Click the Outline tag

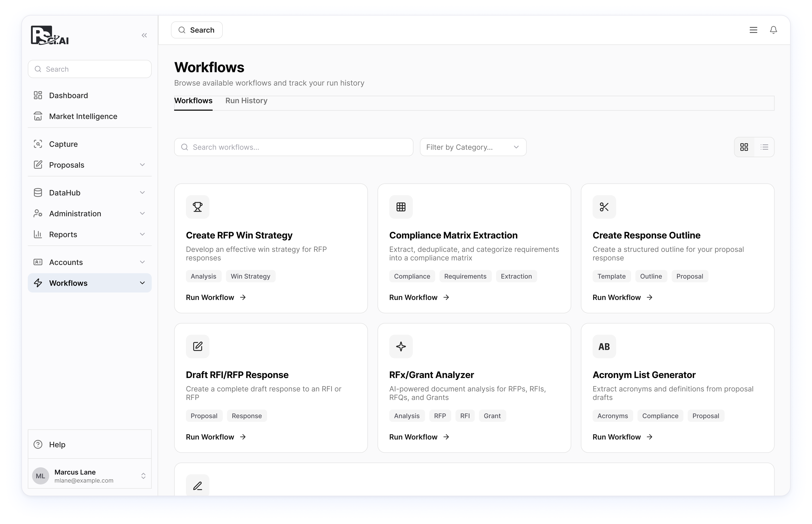[x=651, y=276]
